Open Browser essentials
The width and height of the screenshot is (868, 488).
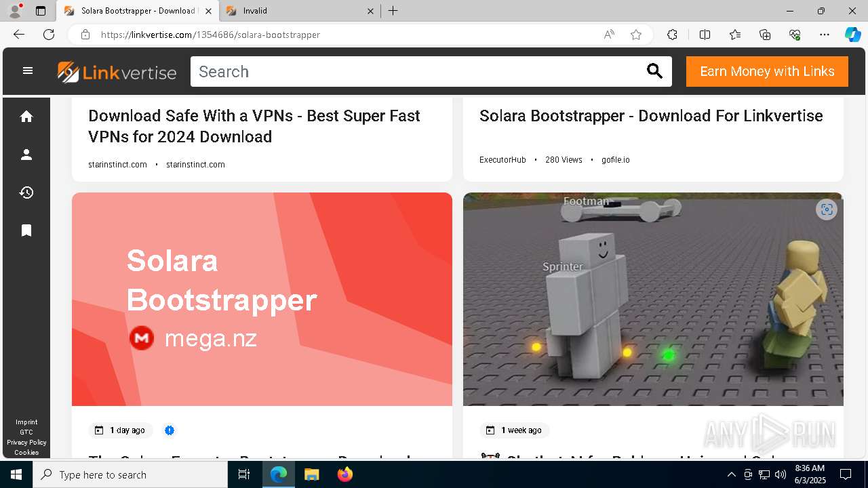click(x=795, y=35)
